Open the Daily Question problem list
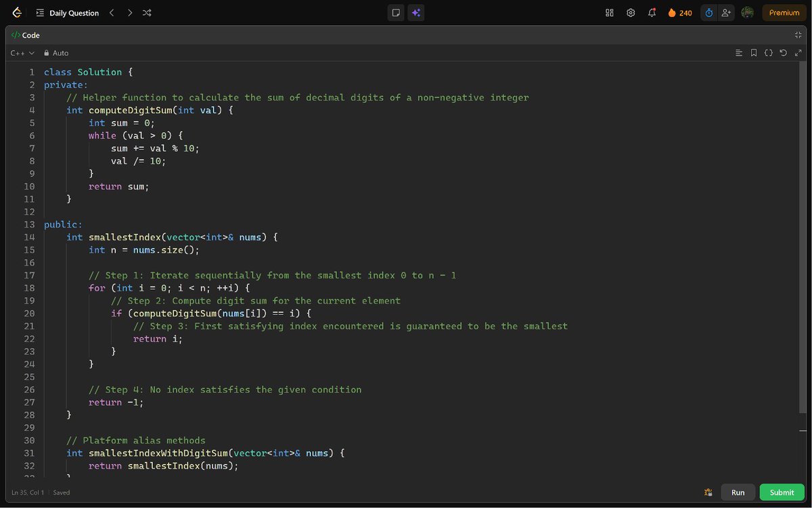 coord(67,13)
